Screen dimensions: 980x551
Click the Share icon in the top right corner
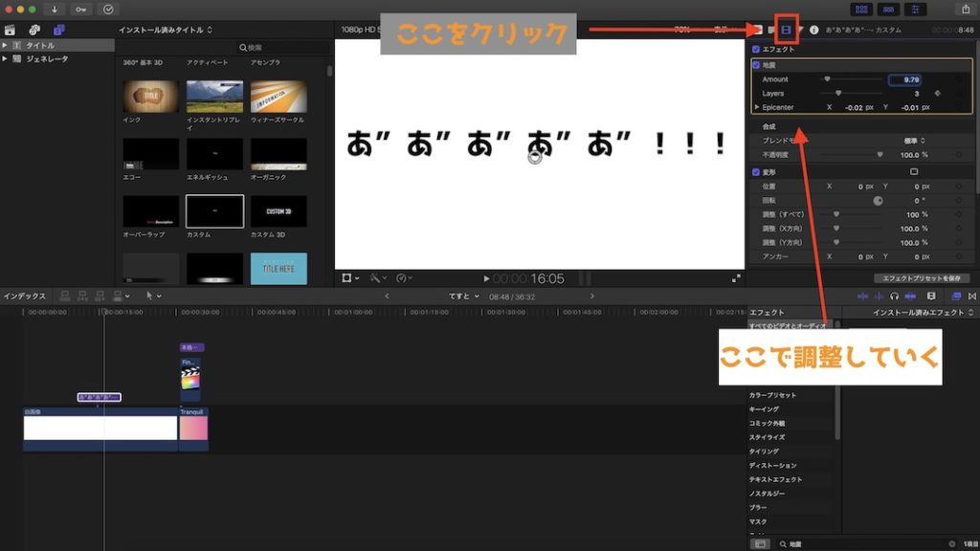968,10
